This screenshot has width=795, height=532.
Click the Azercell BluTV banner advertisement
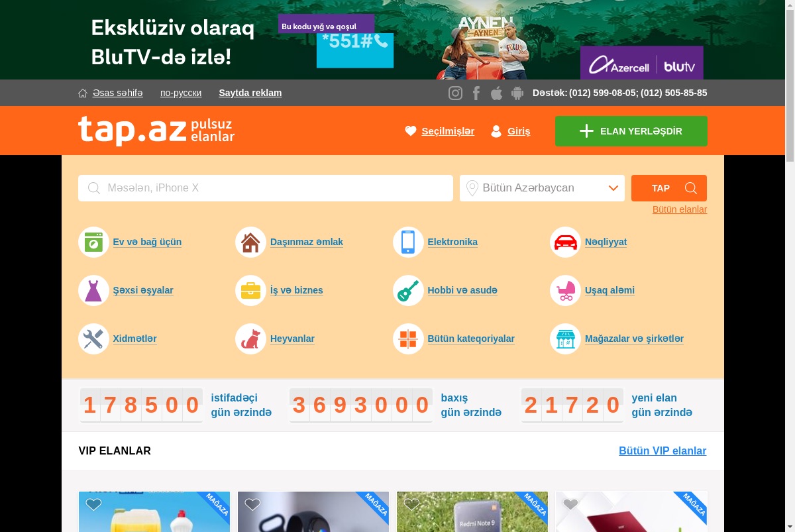(393, 40)
